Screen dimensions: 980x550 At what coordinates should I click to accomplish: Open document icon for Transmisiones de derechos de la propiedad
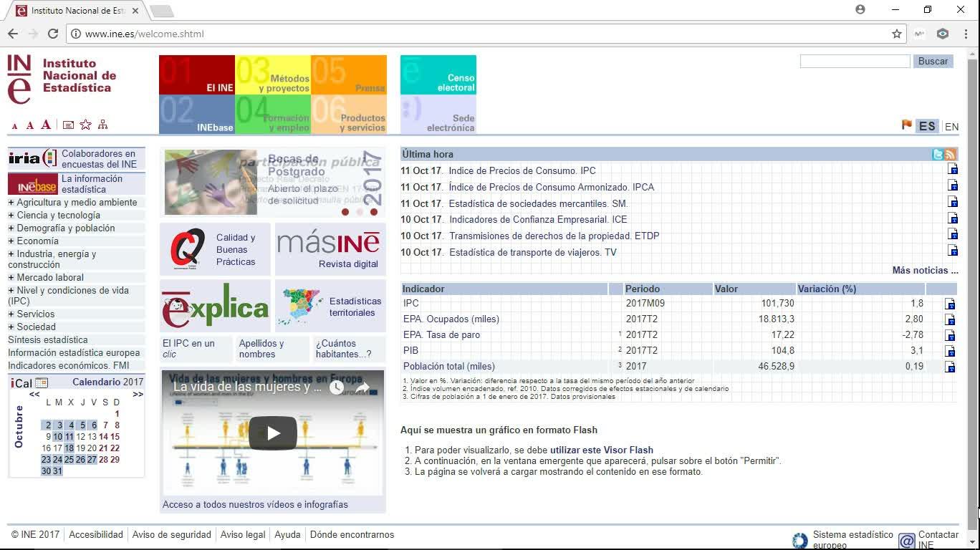click(953, 234)
